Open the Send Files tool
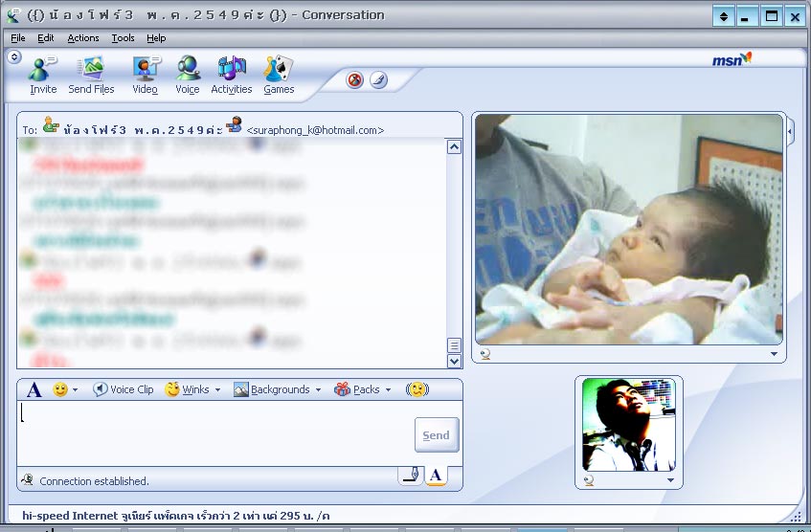The height and width of the screenshot is (532, 811). coord(91,75)
